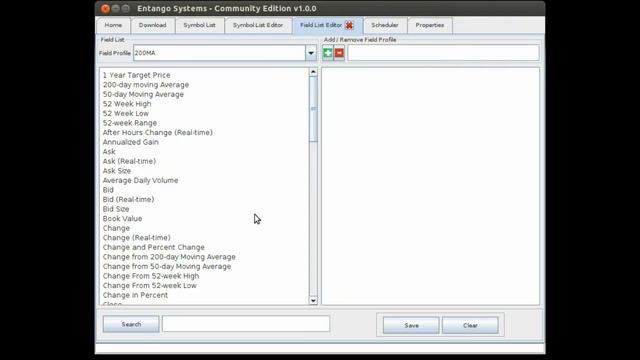This screenshot has width=640, height=360.
Task: Select 'Change from 50-day Moving Average' field
Action: tap(167, 267)
